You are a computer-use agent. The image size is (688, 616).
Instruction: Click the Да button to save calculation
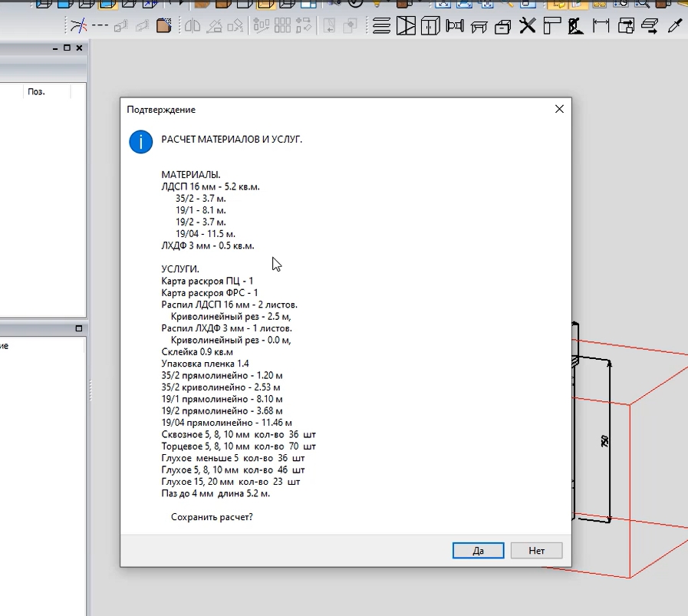click(478, 550)
